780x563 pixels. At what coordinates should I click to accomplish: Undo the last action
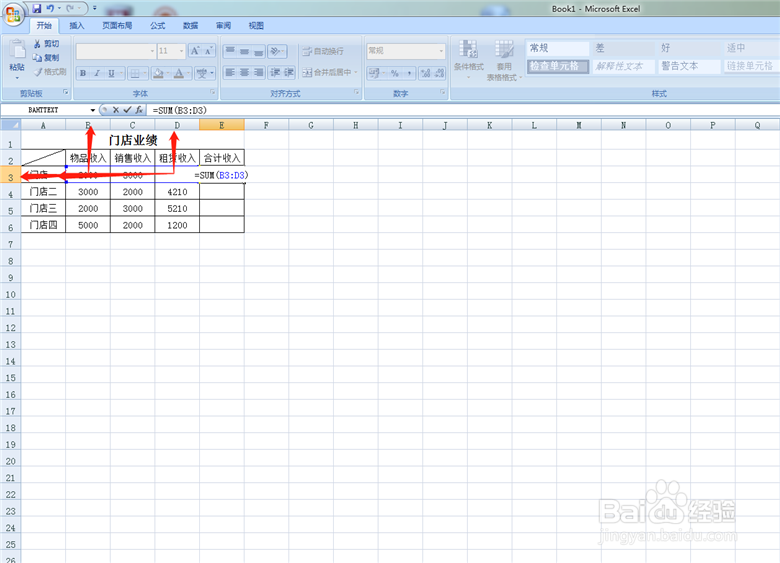[x=50, y=8]
